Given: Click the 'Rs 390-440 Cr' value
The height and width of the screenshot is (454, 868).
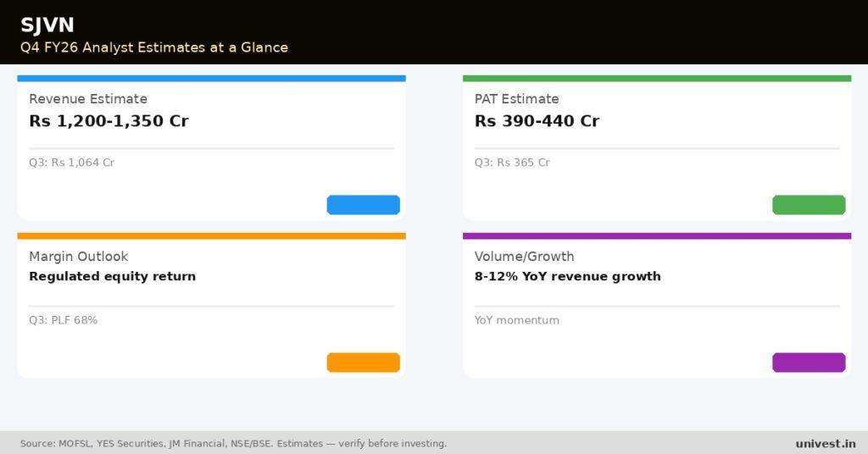Looking at the screenshot, I should pos(537,121).
